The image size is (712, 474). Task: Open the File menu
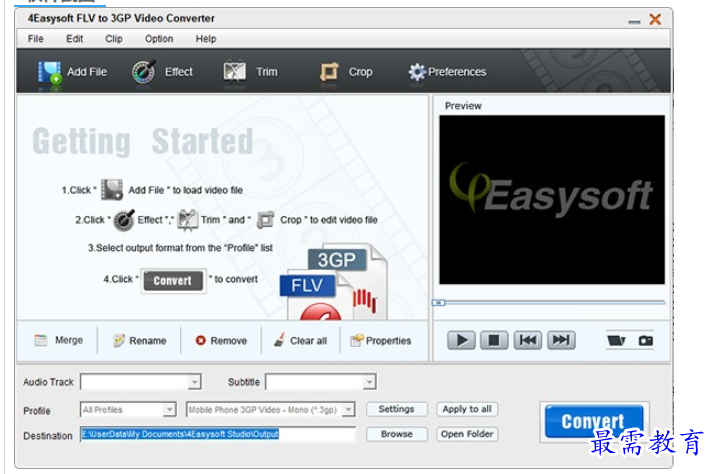(35, 39)
